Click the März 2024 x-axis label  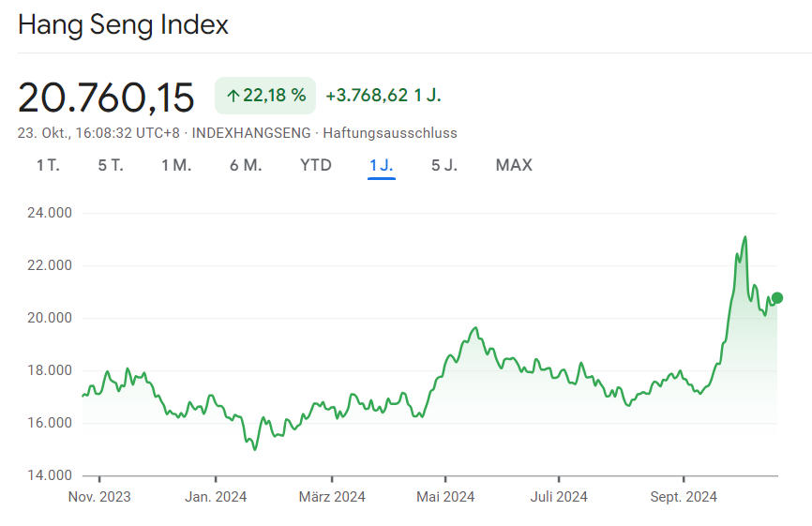pos(332,497)
